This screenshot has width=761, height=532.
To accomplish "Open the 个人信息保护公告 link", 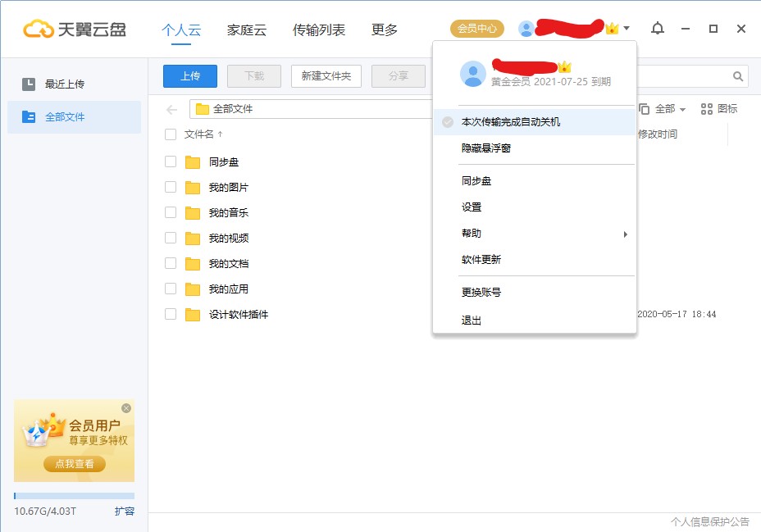I will [710, 522].
